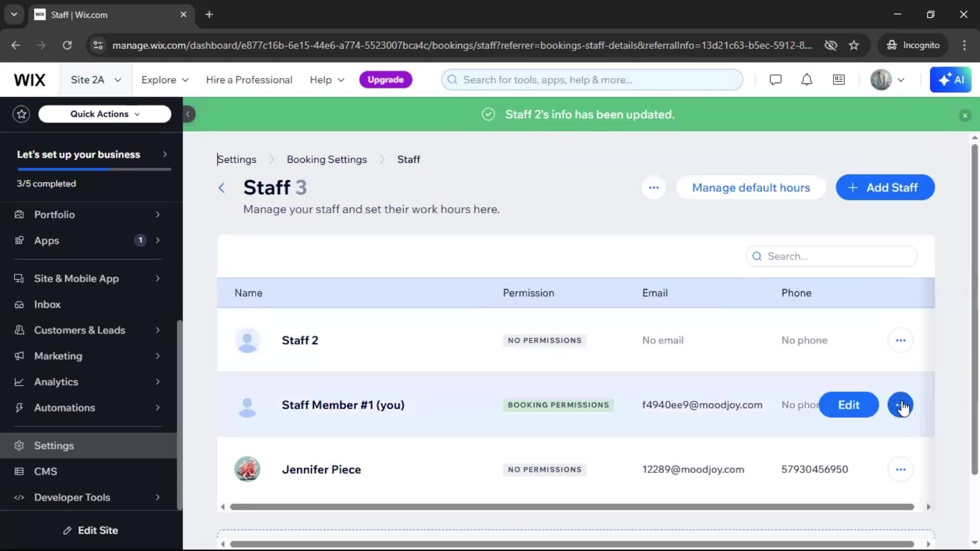The height and width of the screenshot is (551, 980).
Task: Open Analytics in the sidebar
Action: [88, 382]
